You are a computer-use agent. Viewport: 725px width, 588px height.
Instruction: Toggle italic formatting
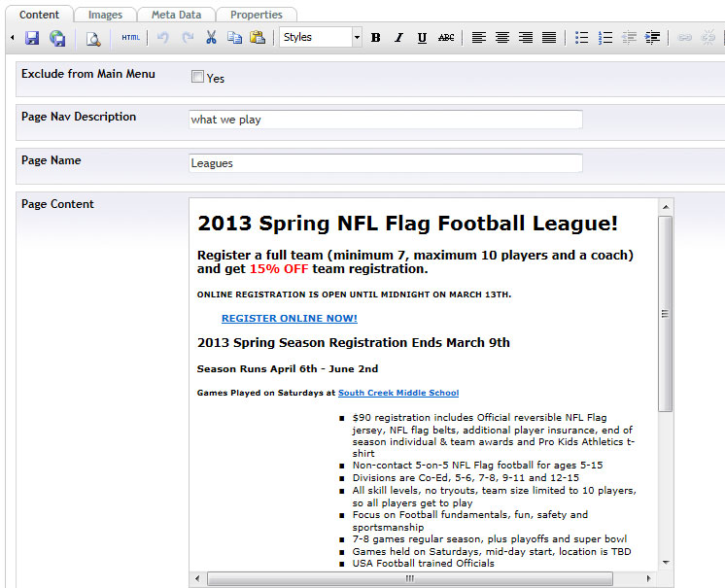coord(398,38)
